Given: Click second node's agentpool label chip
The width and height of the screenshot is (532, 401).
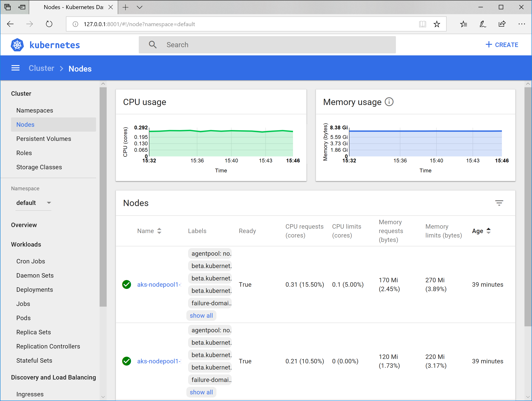Looking at the screenshot, I should click(210, 330).
